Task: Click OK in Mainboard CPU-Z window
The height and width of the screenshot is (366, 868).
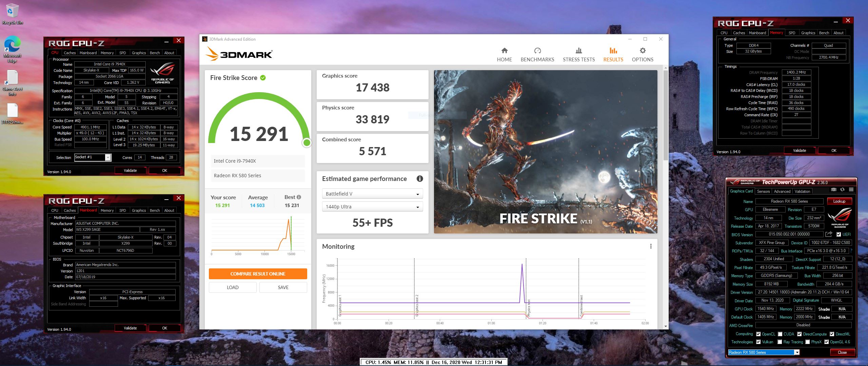Action: (164, 328)
